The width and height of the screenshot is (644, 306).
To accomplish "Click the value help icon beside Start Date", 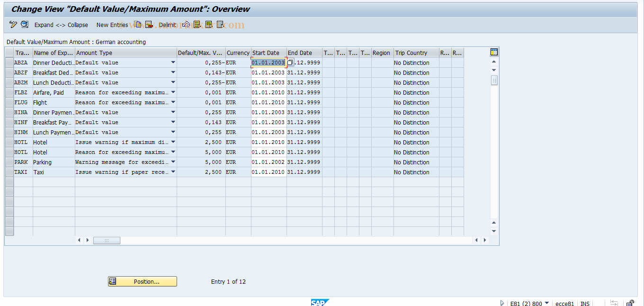I will pos(290,63).
